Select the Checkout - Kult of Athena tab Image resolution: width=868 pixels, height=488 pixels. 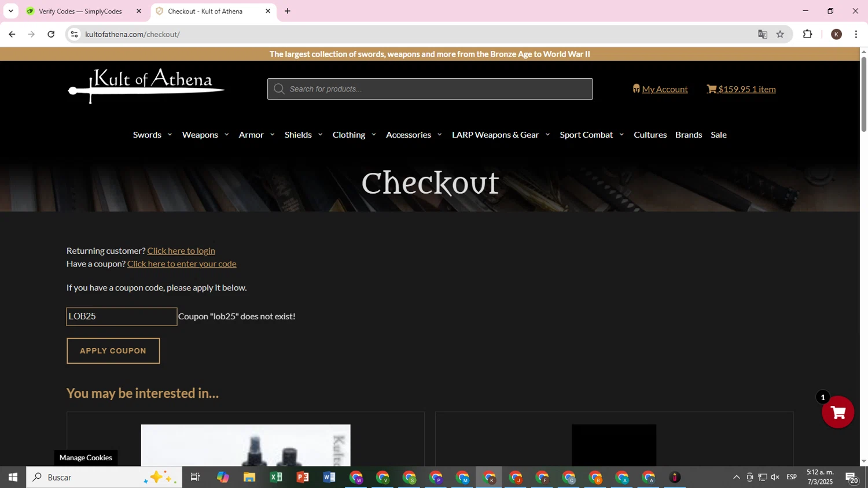[205, 11]
